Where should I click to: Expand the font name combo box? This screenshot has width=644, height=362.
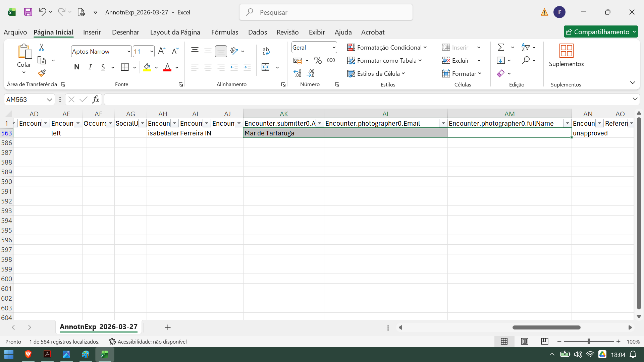(x=128, y=51)
